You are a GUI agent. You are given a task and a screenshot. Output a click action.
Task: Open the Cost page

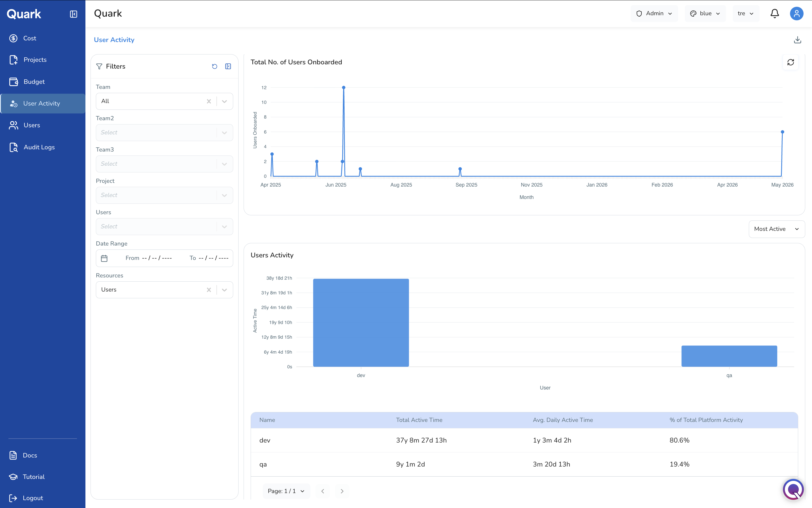[43, 38]
